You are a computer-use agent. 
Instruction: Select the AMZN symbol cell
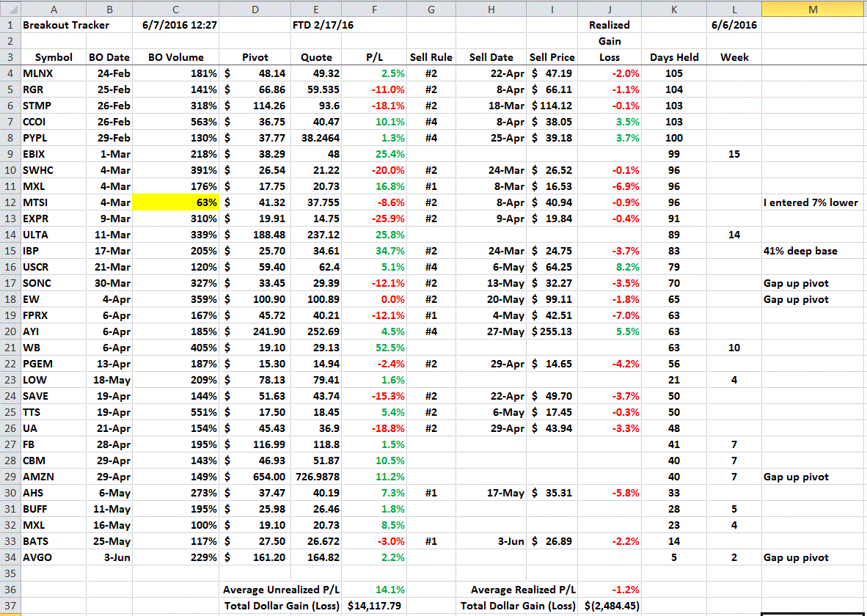click(54, 477)
